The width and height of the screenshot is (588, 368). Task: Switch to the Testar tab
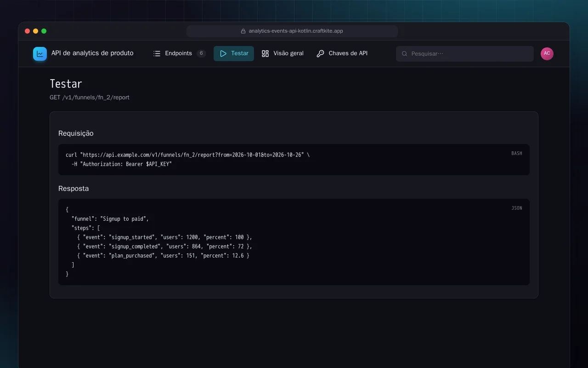click(x=234, y=53)
